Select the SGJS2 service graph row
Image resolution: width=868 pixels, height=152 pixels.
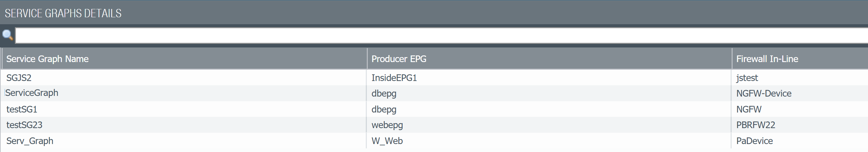tap(19, 78)
